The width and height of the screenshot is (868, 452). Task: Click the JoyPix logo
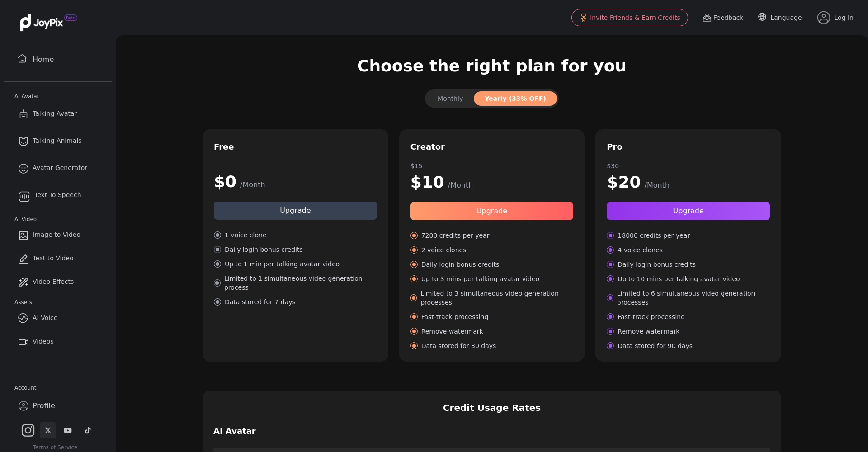pos(42,23)
